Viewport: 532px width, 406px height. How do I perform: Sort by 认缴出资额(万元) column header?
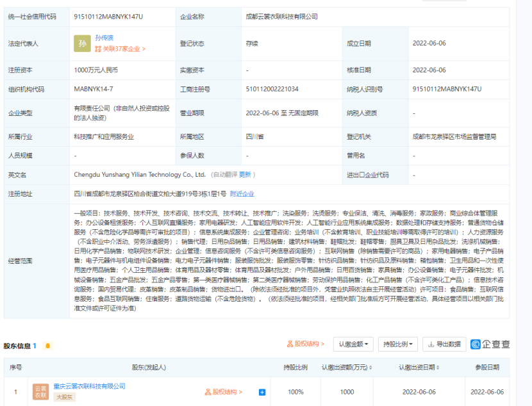tap(348, 368)
